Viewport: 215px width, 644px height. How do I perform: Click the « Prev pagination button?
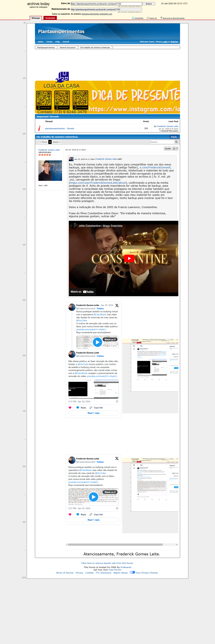[x=43, y=142]
